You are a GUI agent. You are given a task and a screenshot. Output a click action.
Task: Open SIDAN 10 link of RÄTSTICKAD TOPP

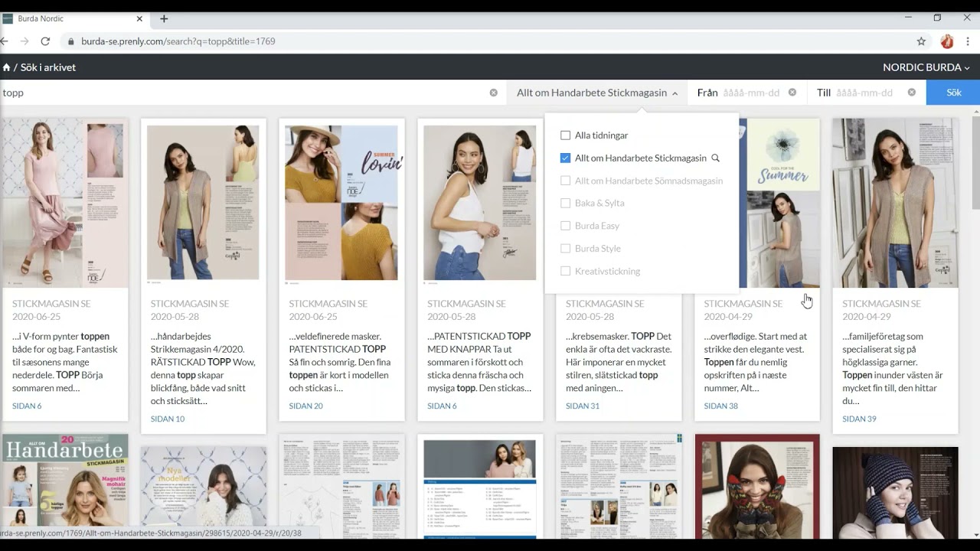[x=168, y=419]
